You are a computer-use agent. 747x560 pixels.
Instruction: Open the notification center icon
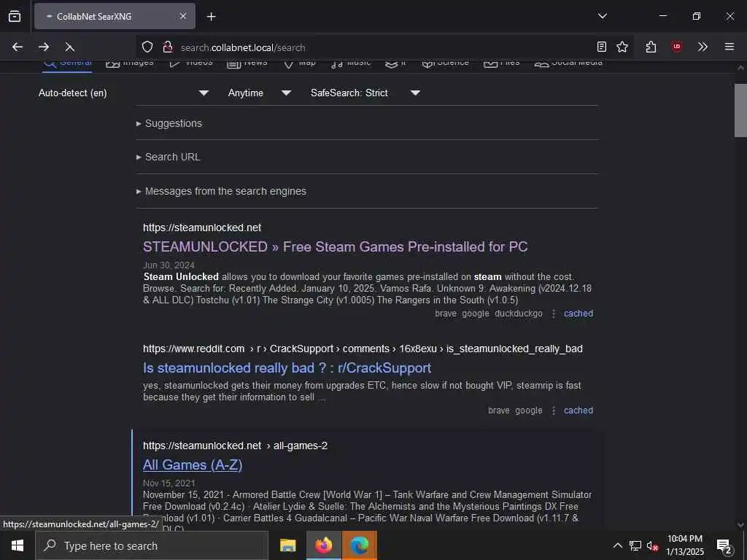coord(724,545)
